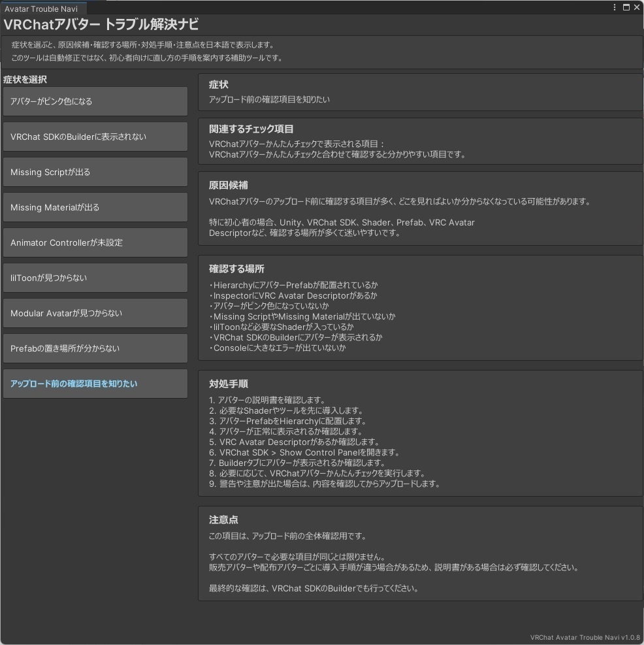
Task: Select symptom アバターがピンク色になる
Action: click(x=95, y=101)
